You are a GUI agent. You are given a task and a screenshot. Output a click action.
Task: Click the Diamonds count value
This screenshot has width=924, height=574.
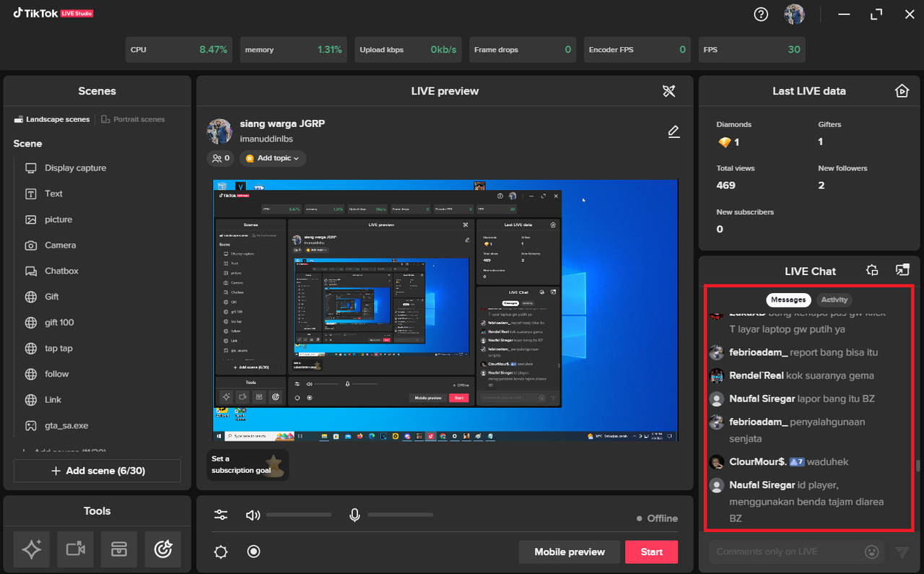coord(736,142)
